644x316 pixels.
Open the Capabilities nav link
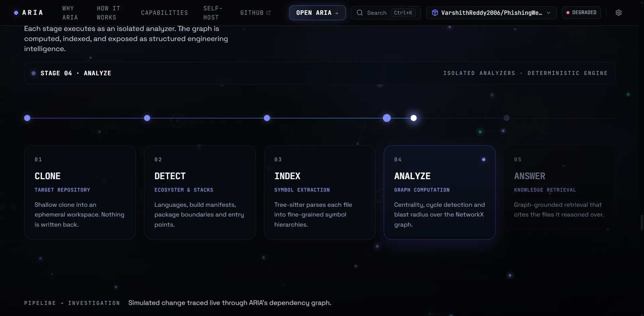tap(165, 13)
